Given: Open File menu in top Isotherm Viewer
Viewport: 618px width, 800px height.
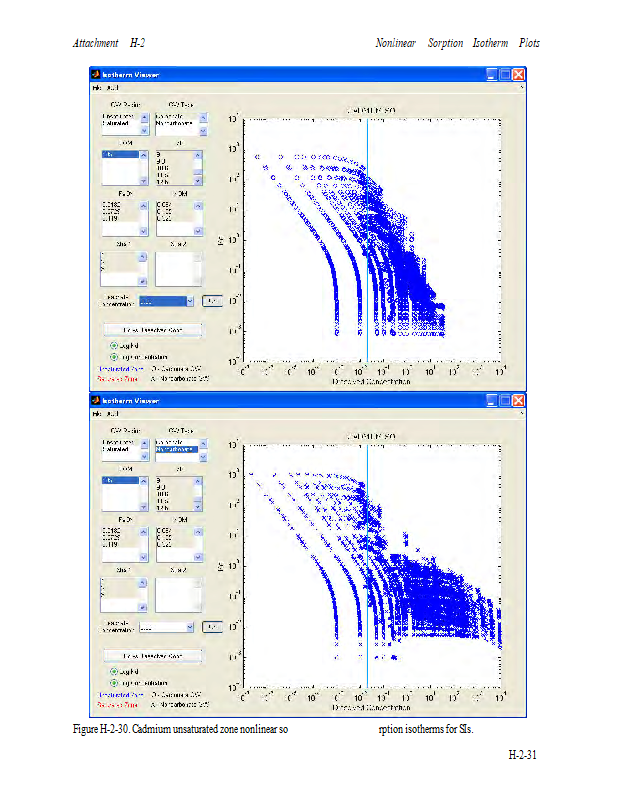Looking at the screenshot, I should click(x=97, y=88).
